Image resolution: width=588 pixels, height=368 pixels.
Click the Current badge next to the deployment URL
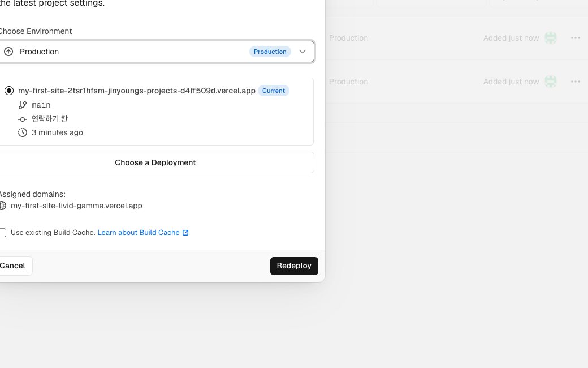coord(274,91)
